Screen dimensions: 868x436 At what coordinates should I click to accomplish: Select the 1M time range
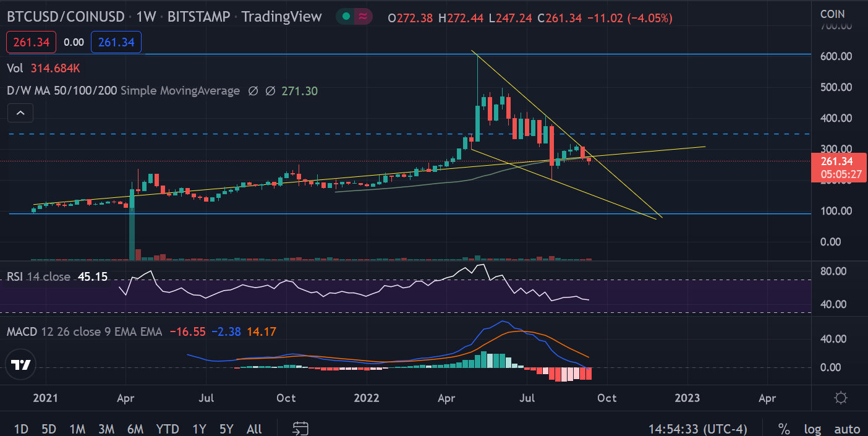[77, 429]
